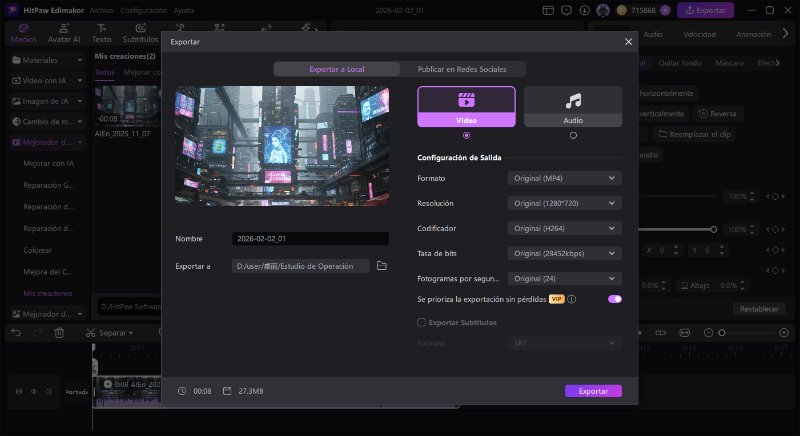The width and height of the screenshot is (800, 436).
Task: Expand the Imagen de IA section
Action: tap(47, 101)
